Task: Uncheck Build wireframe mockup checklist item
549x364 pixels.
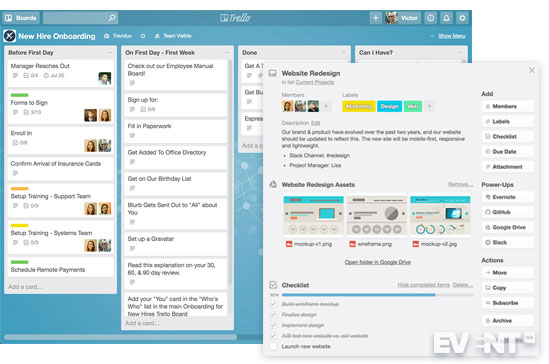Action: [x=273, y=304]
